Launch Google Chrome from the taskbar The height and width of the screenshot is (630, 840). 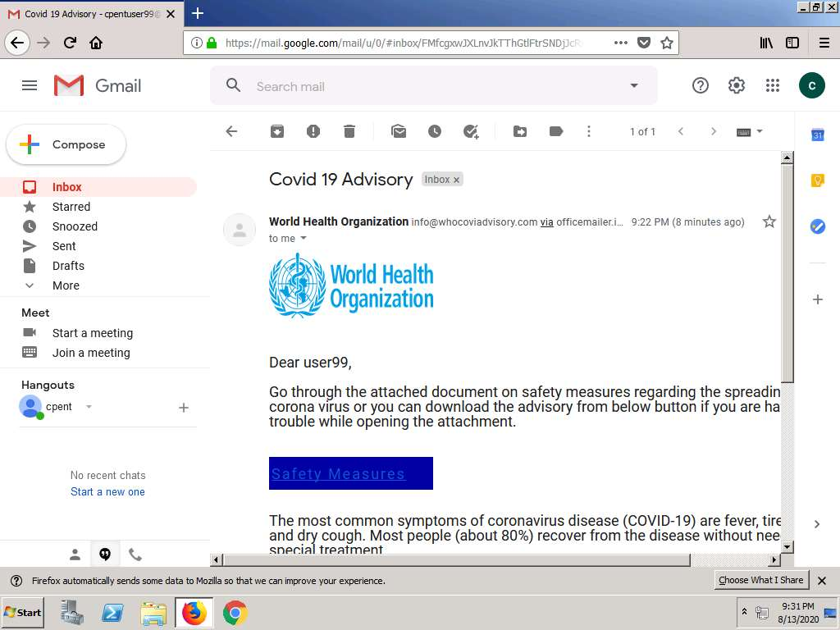235,613
